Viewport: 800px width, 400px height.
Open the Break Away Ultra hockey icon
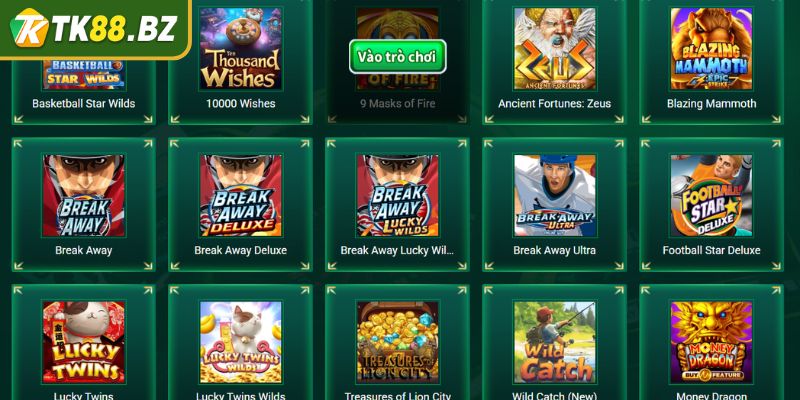tap(555, 195)
